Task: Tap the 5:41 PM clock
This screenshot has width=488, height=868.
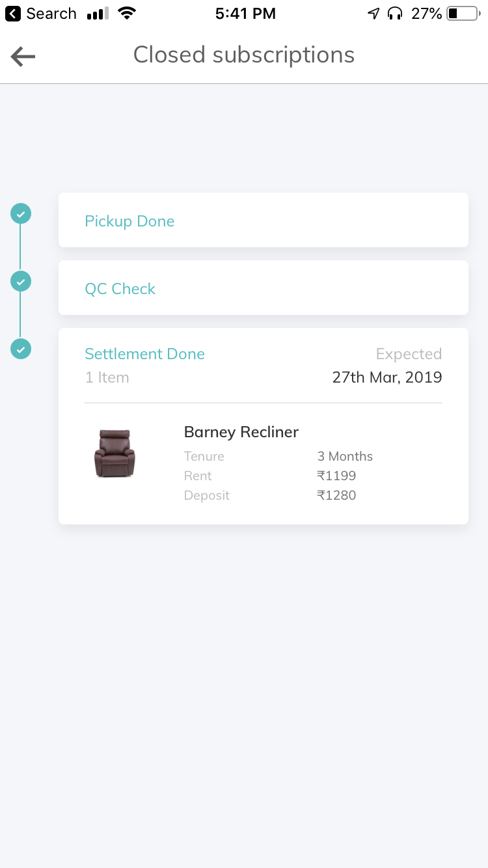Action: pyautogui.click(x=245, y=14)
